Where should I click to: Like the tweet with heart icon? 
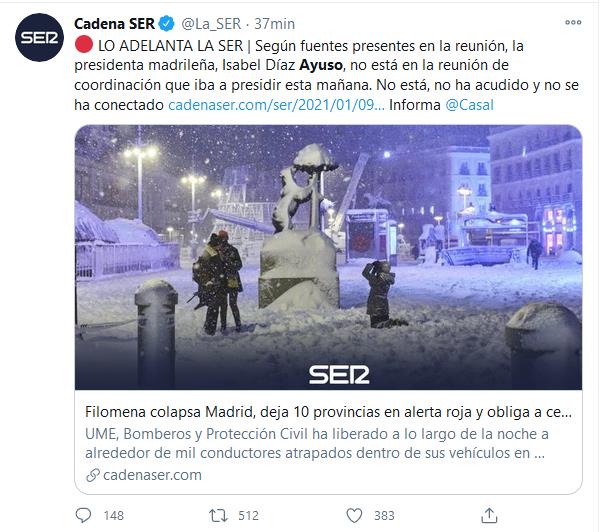pos(354,516)
